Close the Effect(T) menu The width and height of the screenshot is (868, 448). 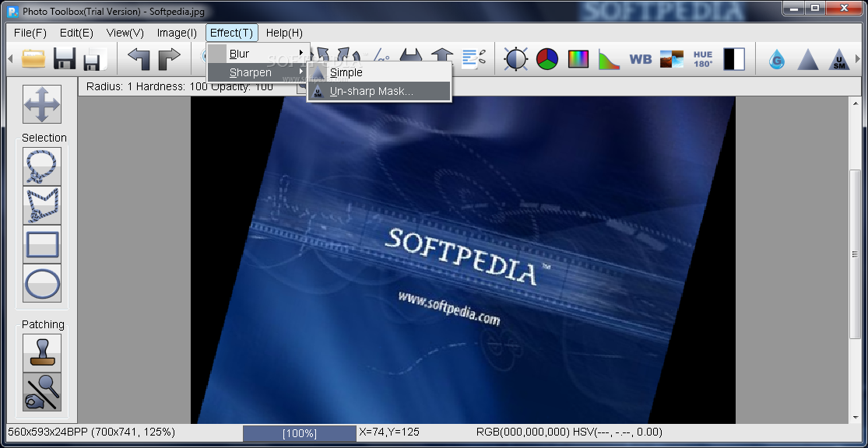pos(231,33)
